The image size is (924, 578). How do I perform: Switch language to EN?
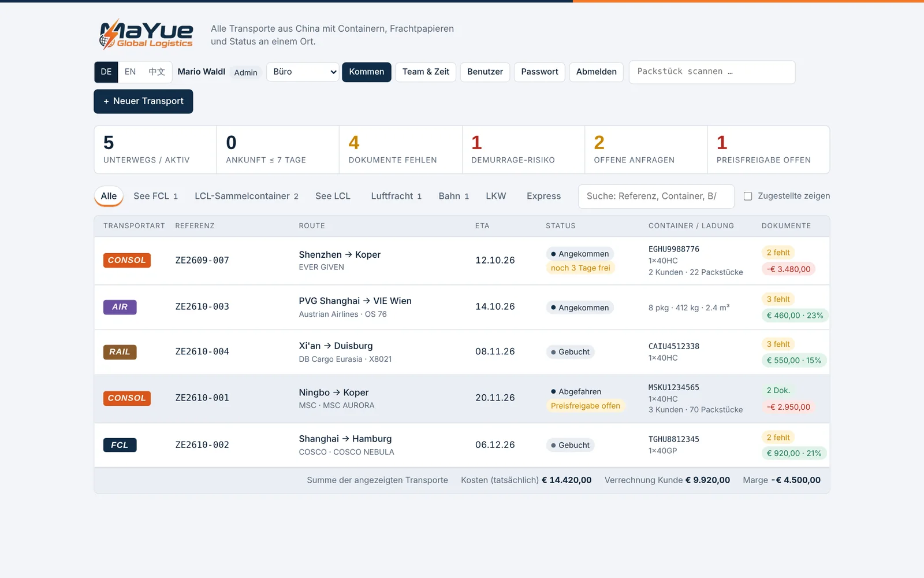click(x=130, y=72)
